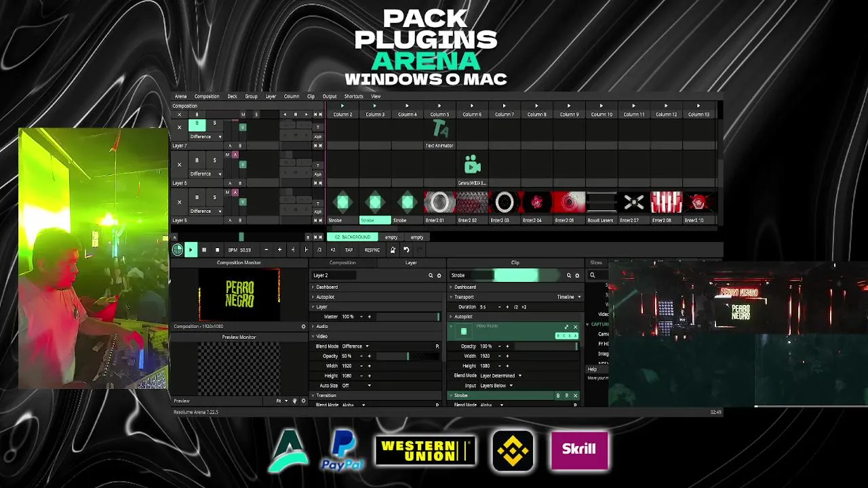The image size is (868, 488).
Task: Switch to the Layer properties tab
Action: coord(411,262)
